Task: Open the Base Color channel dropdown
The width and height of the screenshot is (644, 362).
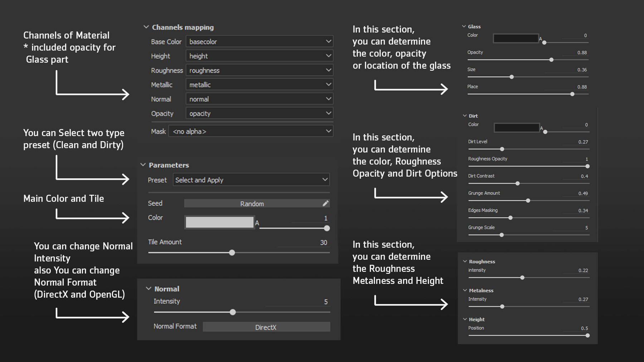Action: (x=259, y=41)
